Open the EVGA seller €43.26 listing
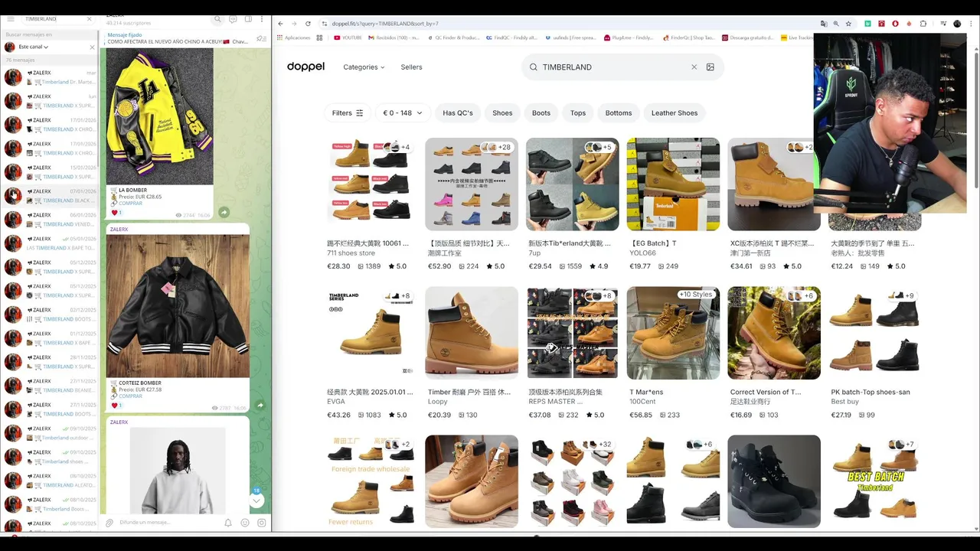This screenshot has height=551, width=980. (371, 333)
